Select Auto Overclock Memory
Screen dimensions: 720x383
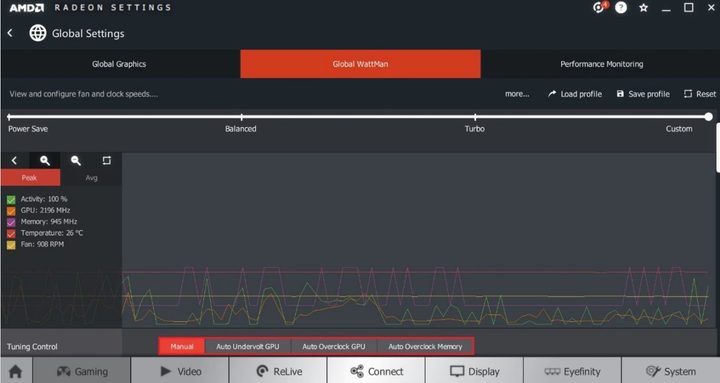425,346
